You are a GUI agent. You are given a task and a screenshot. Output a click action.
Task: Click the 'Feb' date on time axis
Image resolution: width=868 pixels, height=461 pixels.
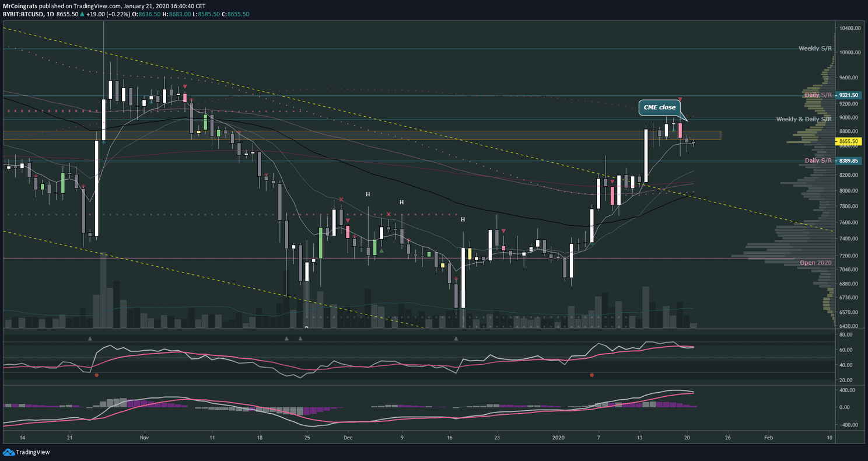point(769,436)
